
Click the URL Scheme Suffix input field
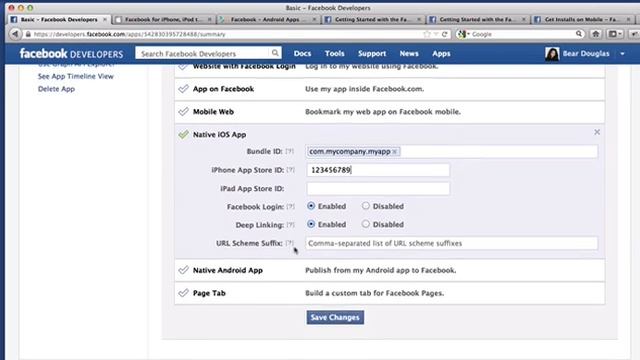[x=452, y=243]
